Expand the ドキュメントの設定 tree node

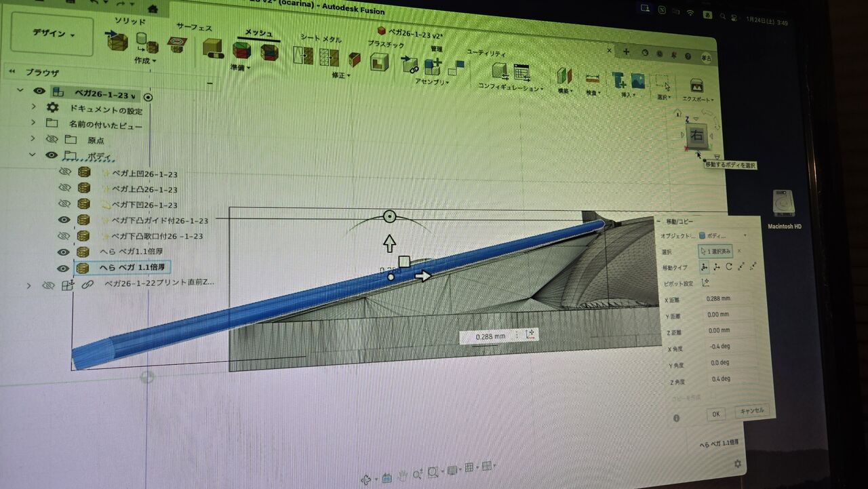click(x=33, y=106)
